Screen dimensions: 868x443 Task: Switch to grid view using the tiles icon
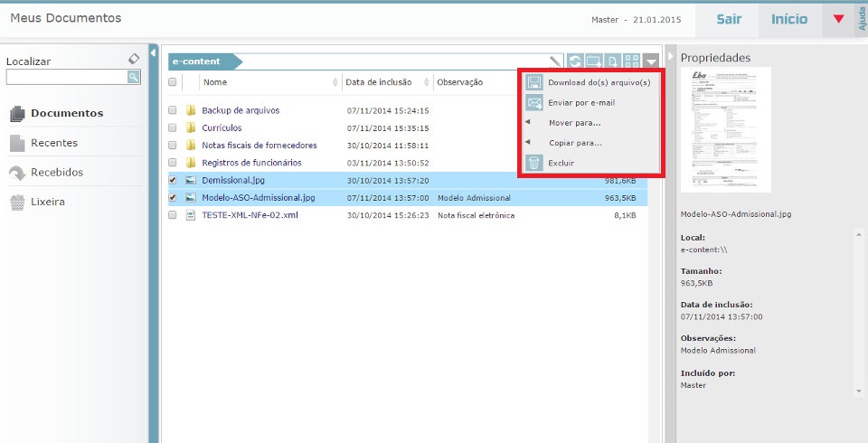(x=632, y=61)
